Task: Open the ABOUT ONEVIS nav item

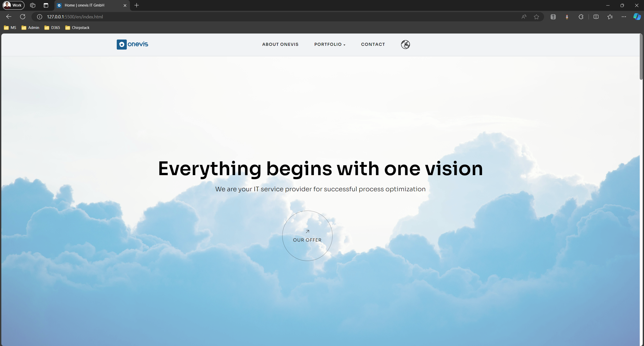Action: (x=280, y=44)
